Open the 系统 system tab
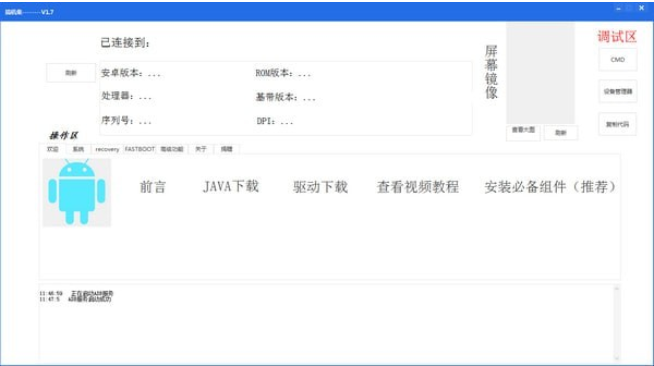Screen dimensions: 654x366 coord(78,149)
